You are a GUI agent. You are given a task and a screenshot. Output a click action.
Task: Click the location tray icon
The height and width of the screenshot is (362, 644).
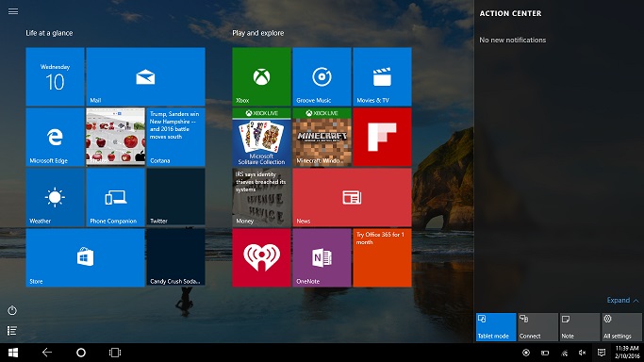(526, 353)
